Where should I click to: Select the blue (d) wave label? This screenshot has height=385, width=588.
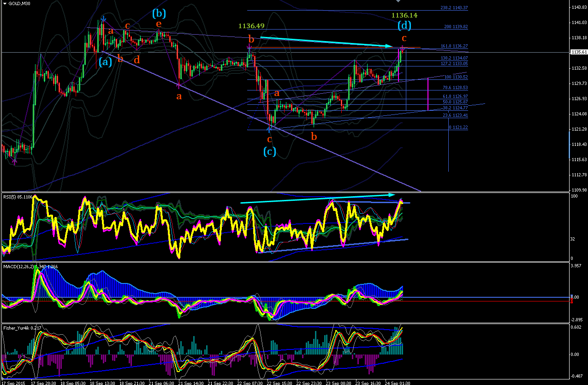tap(404, 25)
